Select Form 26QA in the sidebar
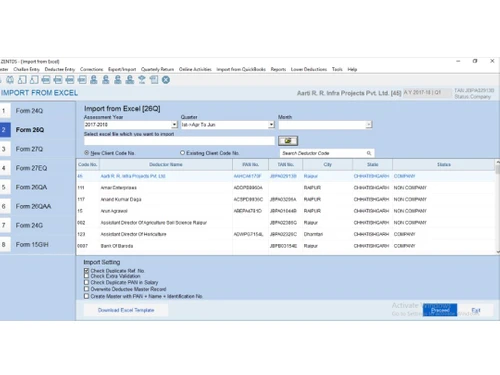Image resolution: width=500 pixels, height=375 pixels. coord(38,187)
